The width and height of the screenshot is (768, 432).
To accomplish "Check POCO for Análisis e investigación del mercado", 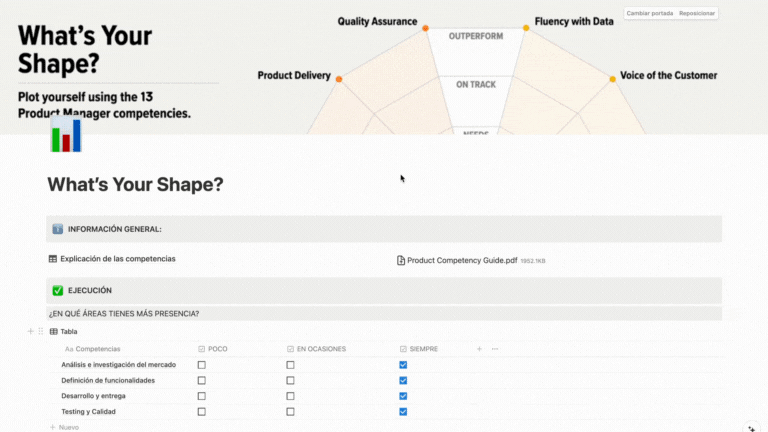I will [202, 365].
